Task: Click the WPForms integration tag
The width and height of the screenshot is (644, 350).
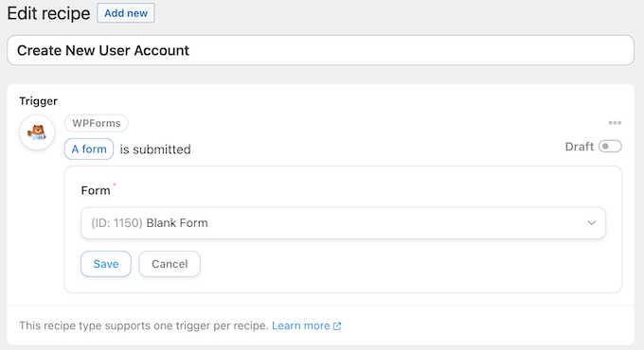Action: click(97, 123)
